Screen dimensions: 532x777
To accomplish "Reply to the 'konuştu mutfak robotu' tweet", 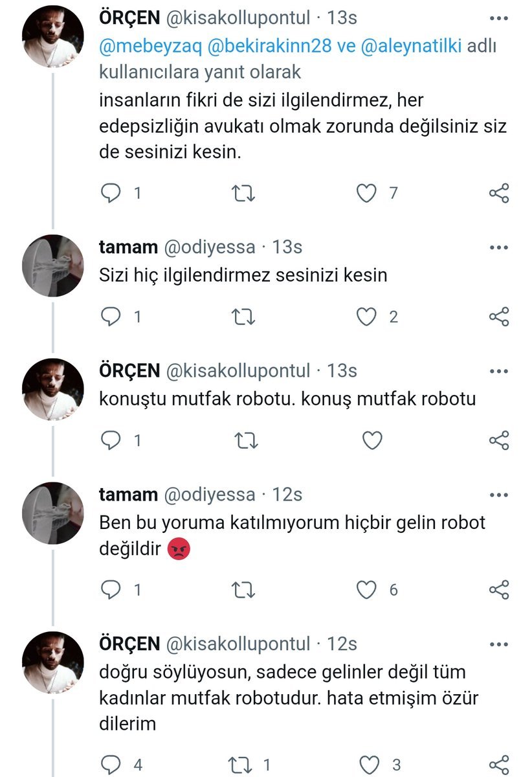I will point(113,440).
